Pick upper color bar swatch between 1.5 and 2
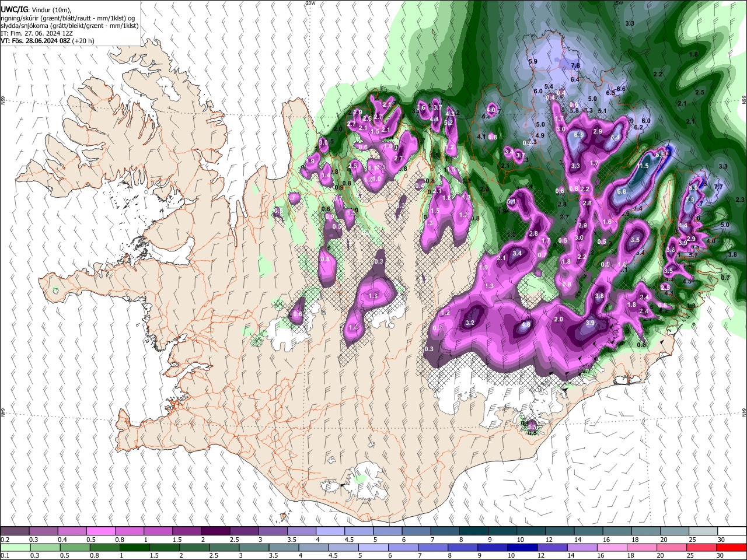 pyautogui.click(x=187, y=531)
